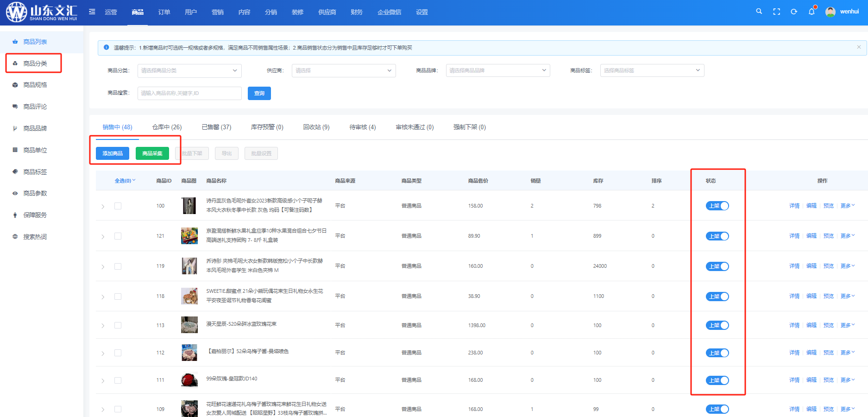868x417 pixels.
Task: Click the 搜索热词 sidebar icon
Action: pyautogui.click(x=15, y=237)
